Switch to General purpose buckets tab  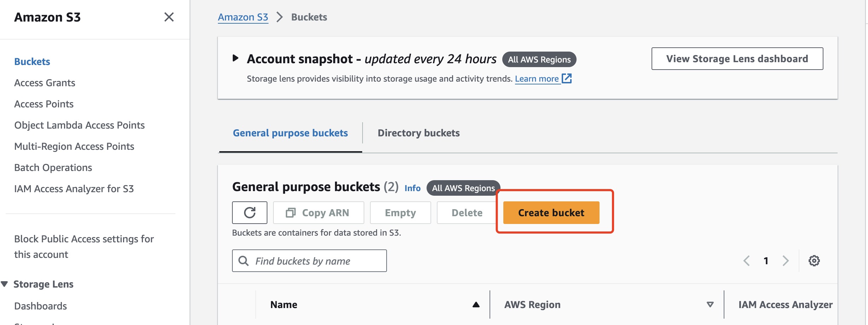[x=290, y=133]
